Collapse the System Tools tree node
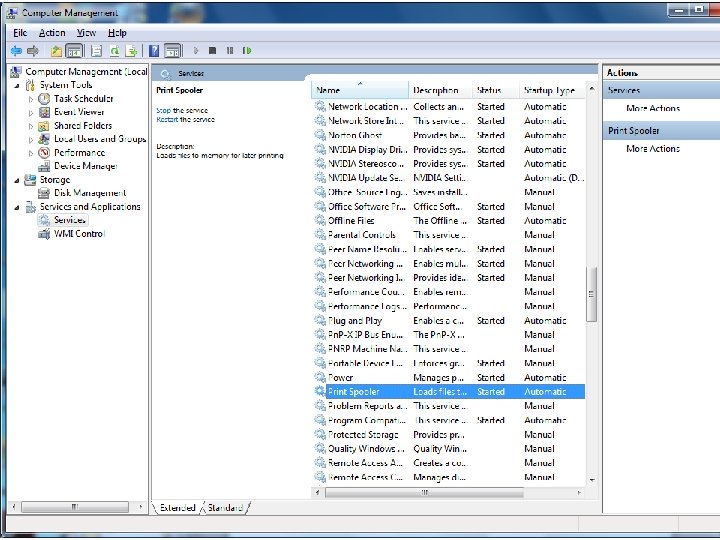This screenshot has width=720, height=540. click(17, 85)
